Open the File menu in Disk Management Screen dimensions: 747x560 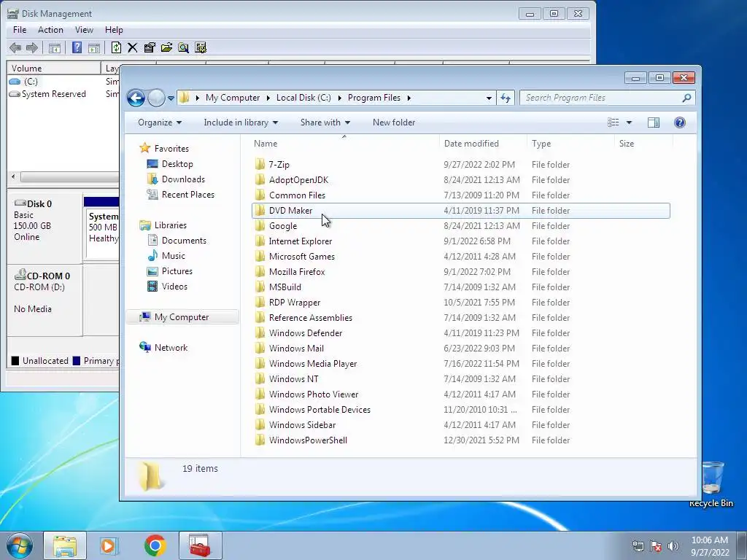click(20, 30)
